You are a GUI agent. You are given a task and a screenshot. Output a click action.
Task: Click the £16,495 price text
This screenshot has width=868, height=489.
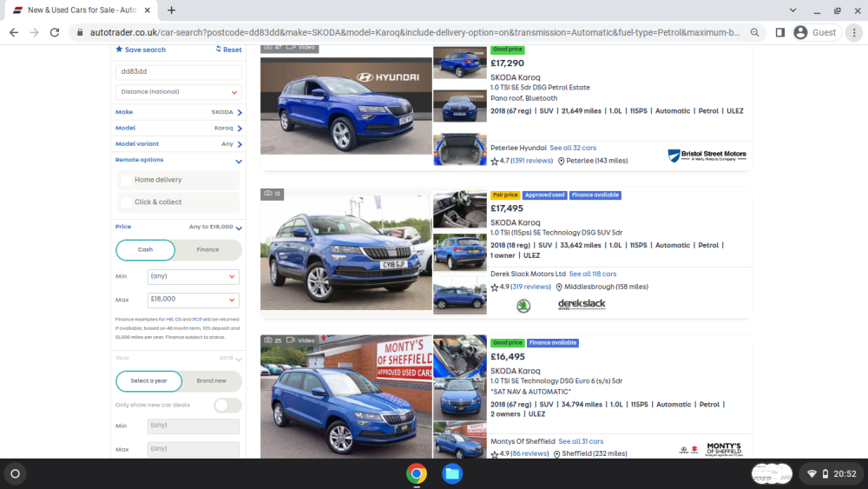(508, 357)
